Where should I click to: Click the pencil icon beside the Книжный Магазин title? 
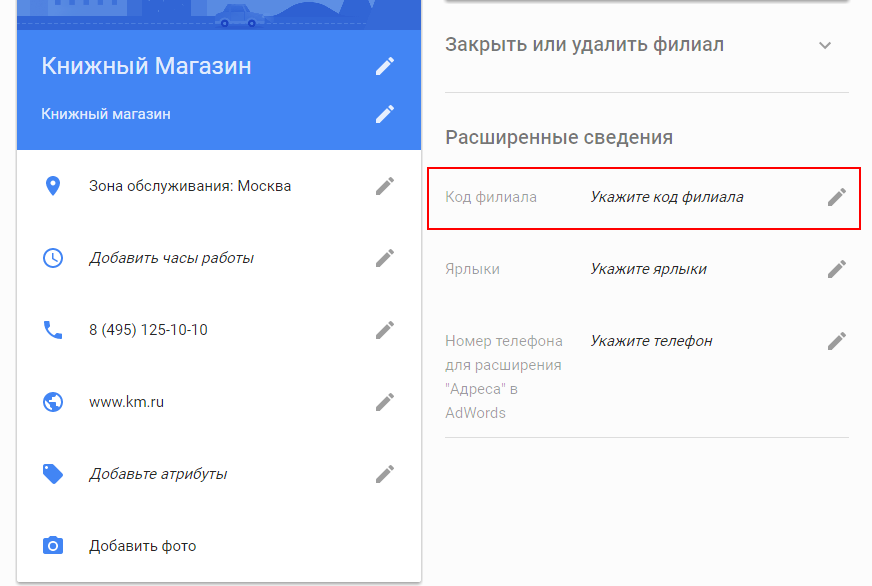point(385,66)
